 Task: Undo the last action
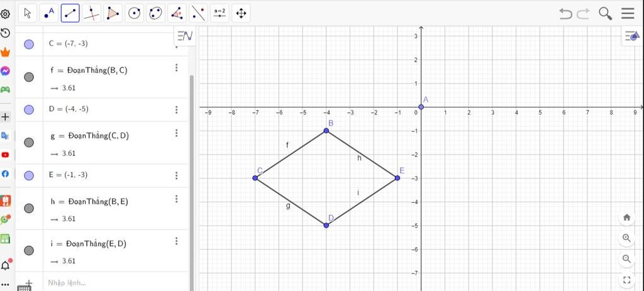coord(565,14)
